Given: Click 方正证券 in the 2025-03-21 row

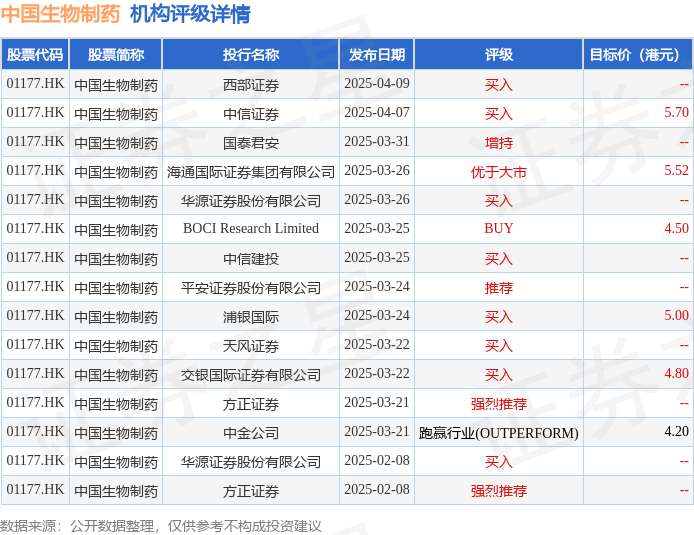Looking at the screenshot, I should click(x=251, y=404).
